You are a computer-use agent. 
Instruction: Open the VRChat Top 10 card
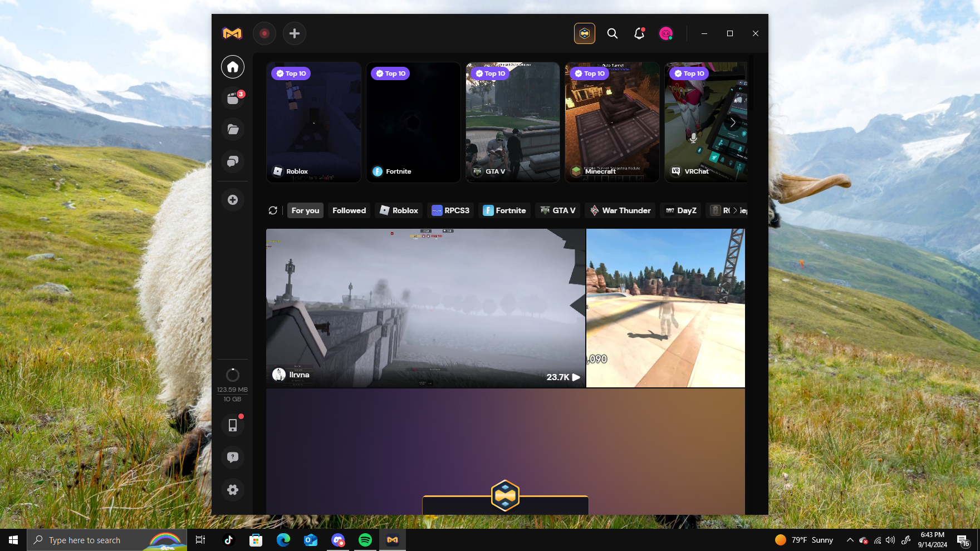[705, 122]
